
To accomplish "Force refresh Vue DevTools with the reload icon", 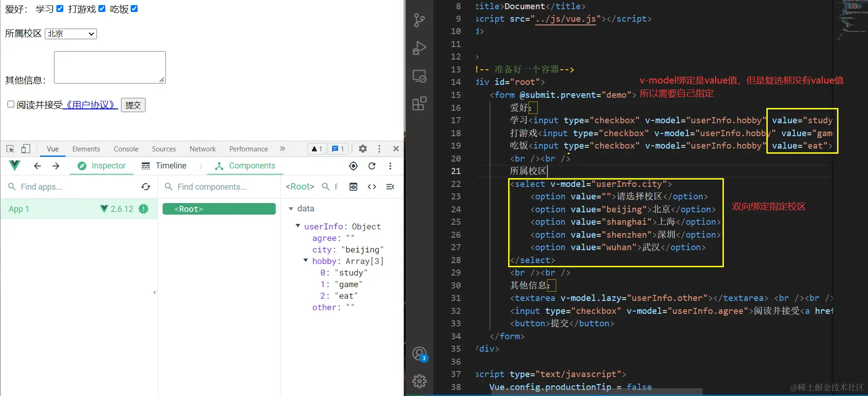I will (372, 166).
